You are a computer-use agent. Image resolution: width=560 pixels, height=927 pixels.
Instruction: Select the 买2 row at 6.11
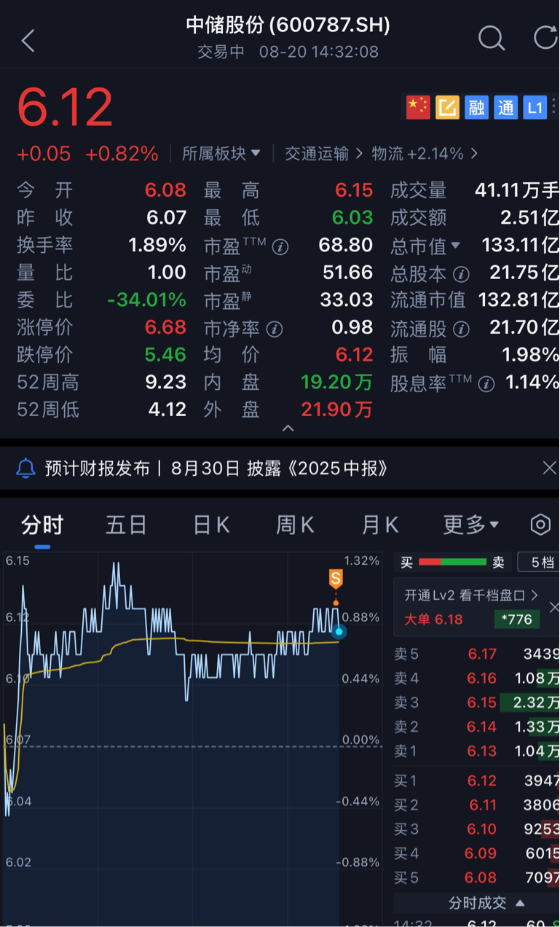476,805
